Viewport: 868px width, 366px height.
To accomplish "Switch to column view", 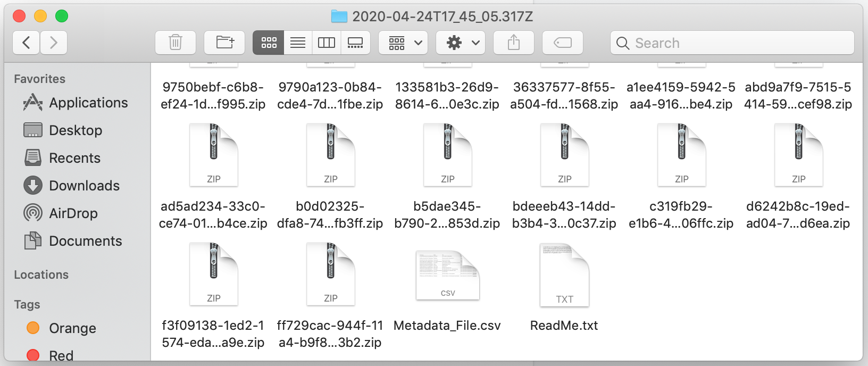I will (x=327, y=43).
